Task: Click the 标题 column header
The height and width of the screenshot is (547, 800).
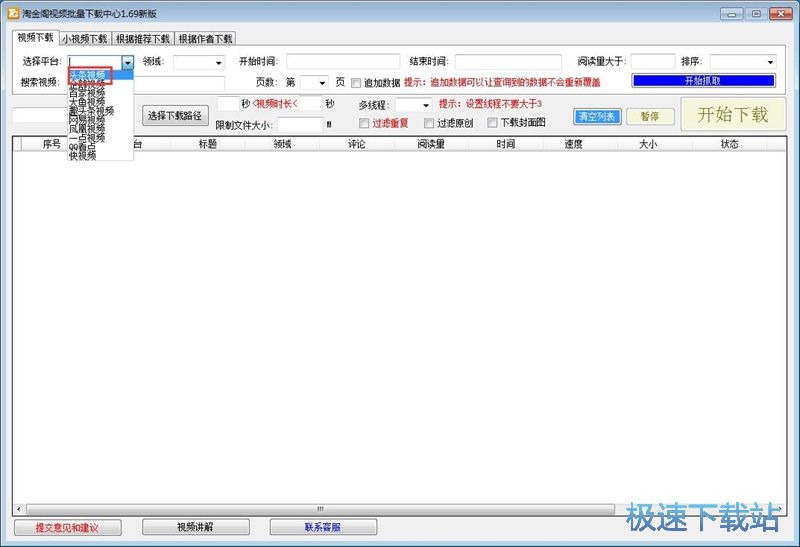Action: (208, 144)
